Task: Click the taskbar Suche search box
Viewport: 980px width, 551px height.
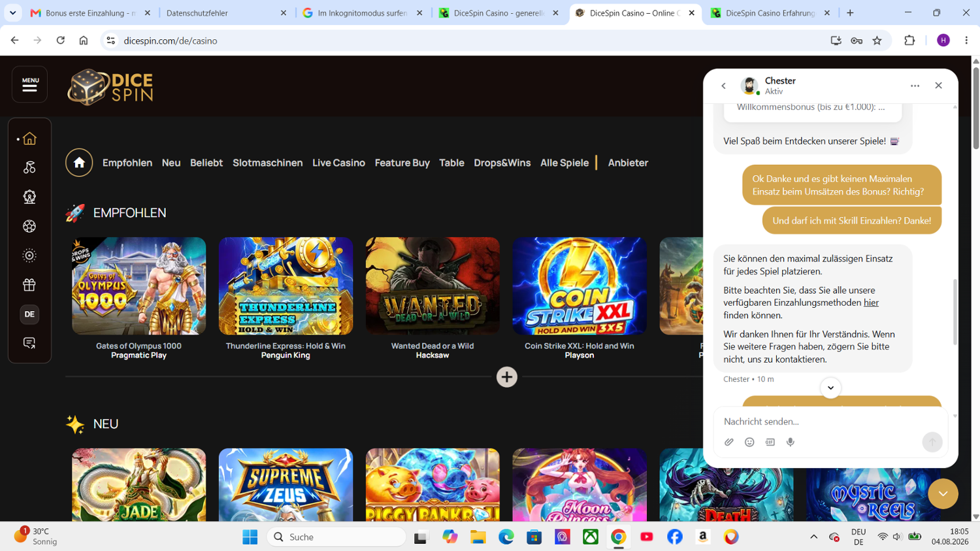Action: pos(336,537)
